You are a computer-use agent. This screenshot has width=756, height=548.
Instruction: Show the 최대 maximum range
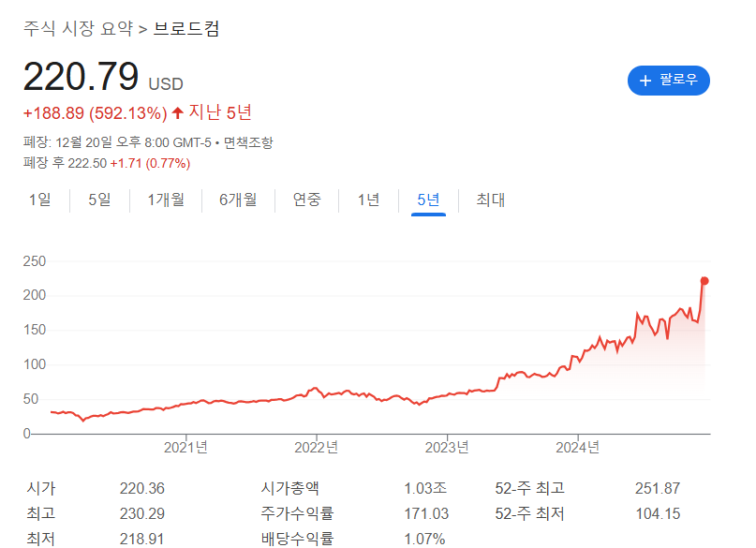coord(490,200)
